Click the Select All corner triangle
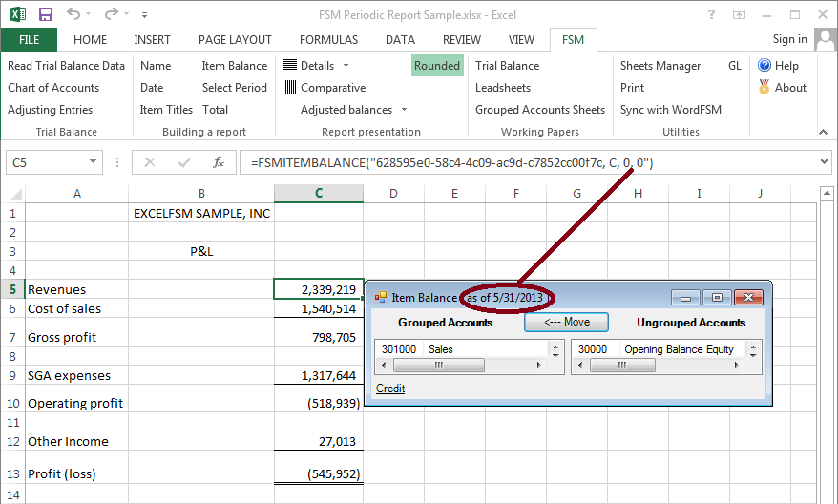The height and width of the screenshot is (504, 838). pyautogui.click(x=16, y=193)
